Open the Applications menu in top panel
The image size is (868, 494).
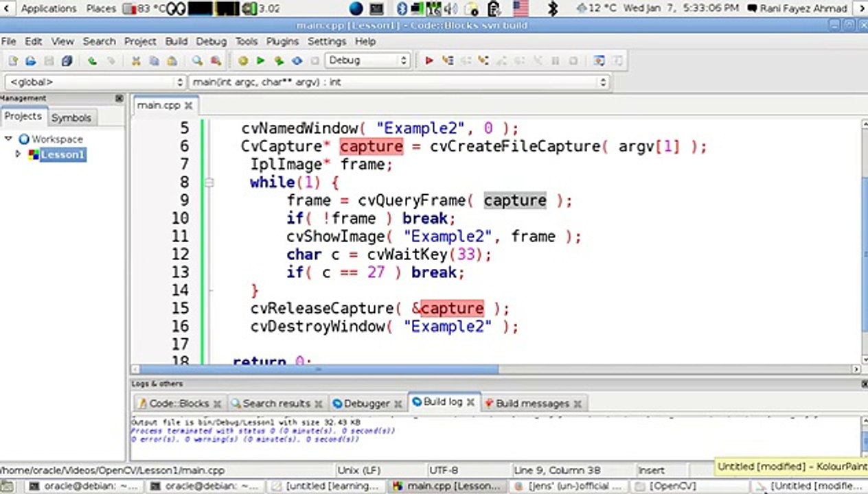49,8
